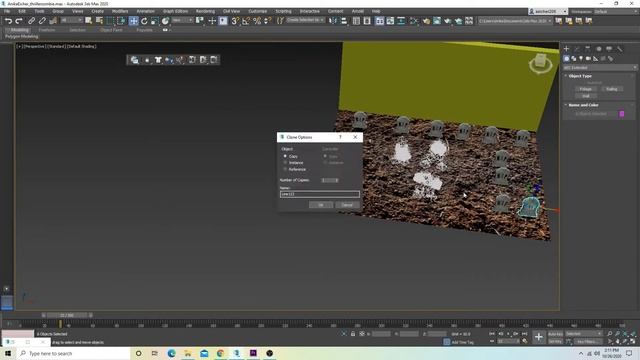Click the Wall object type button
The height and width of the screenshot is (360, 640).
tap(586, 96)
